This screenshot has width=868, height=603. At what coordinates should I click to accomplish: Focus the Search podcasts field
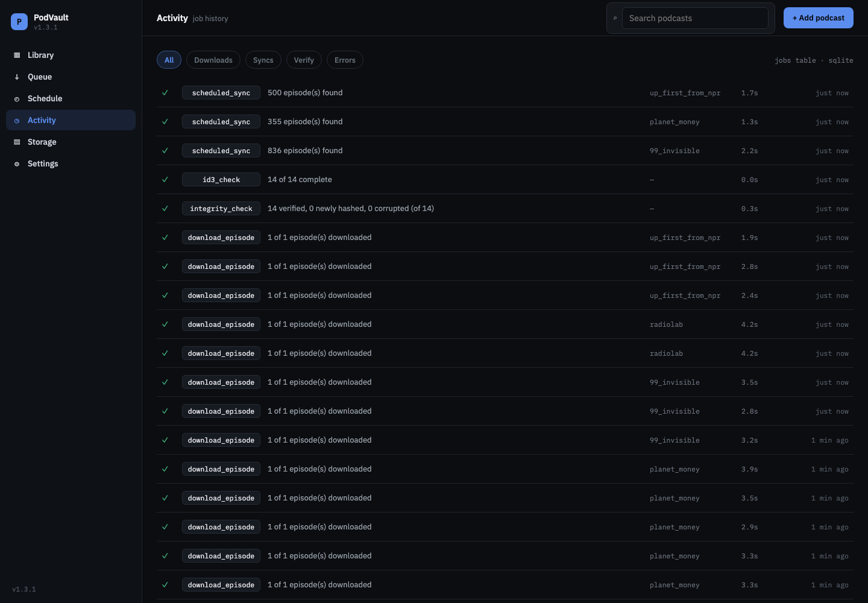pyautogui.click(x=695, y=18)
